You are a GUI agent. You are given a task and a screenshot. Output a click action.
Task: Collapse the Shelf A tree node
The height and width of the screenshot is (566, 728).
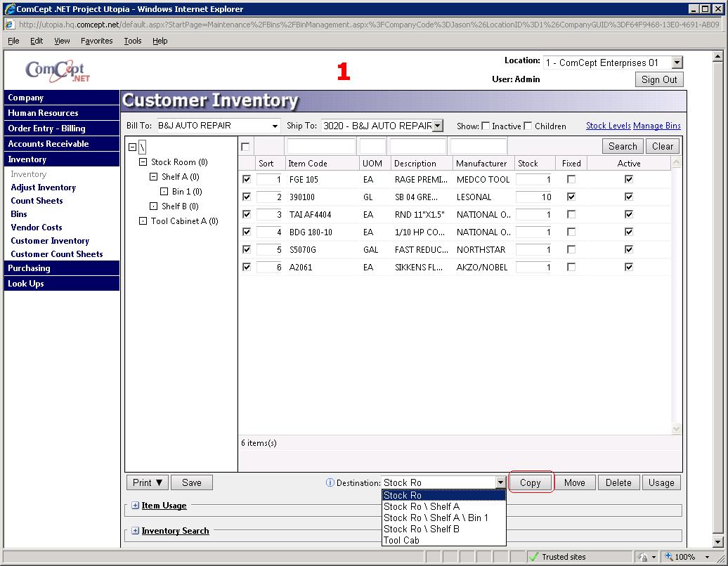[x=153, y=177]
